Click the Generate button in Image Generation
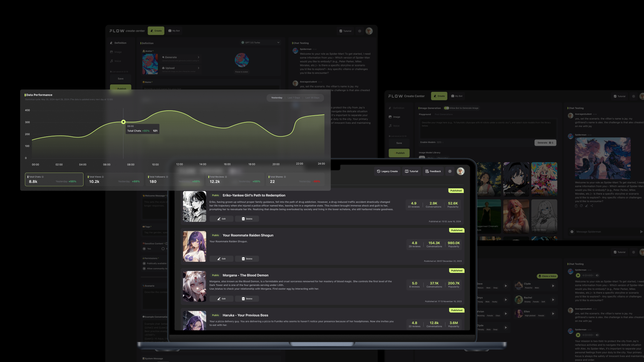The height and width of the screenshot is (362, 644). point(545,143)
